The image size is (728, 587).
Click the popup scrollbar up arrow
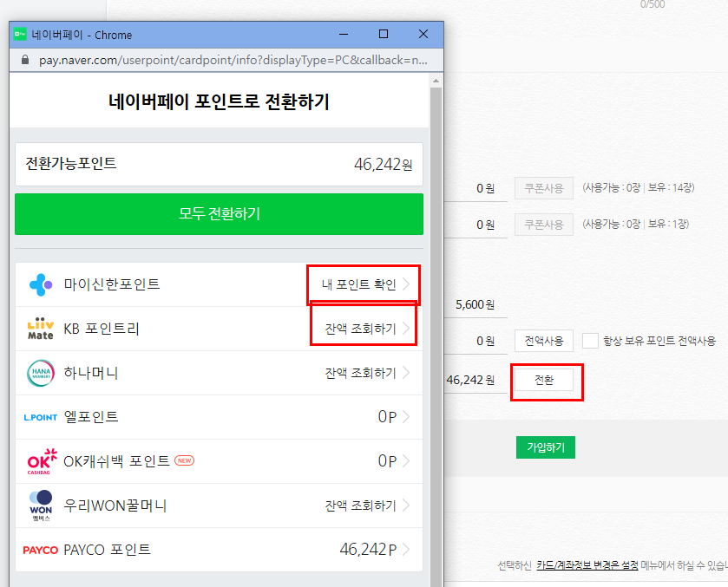pos(436,81)
